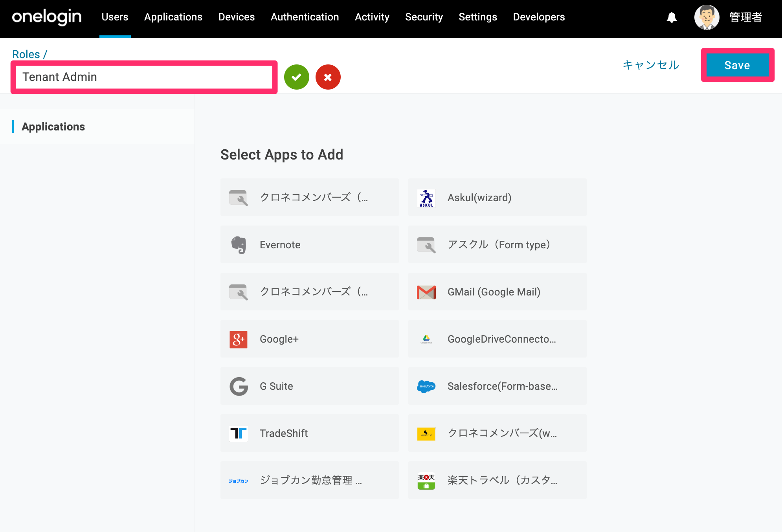
Task: Click the Salesforce cloud icon
Action: pyautogui.click(x=426, y=386)
